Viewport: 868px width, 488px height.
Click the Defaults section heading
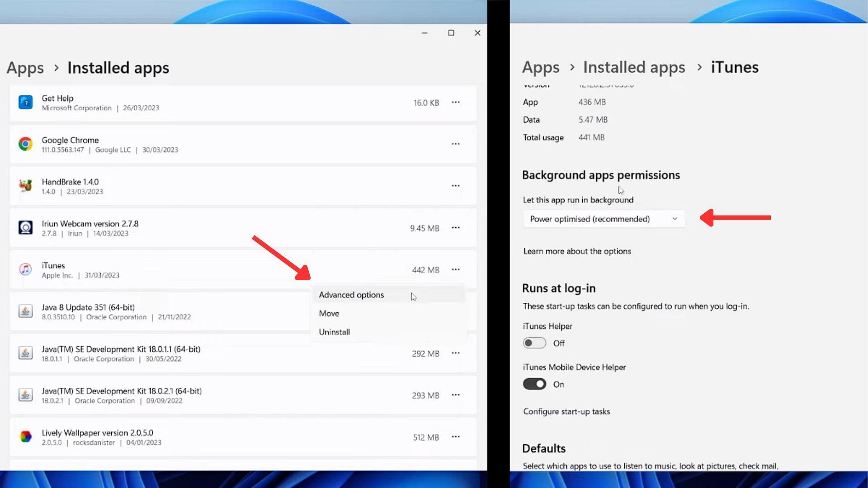(x=544, y=448)
